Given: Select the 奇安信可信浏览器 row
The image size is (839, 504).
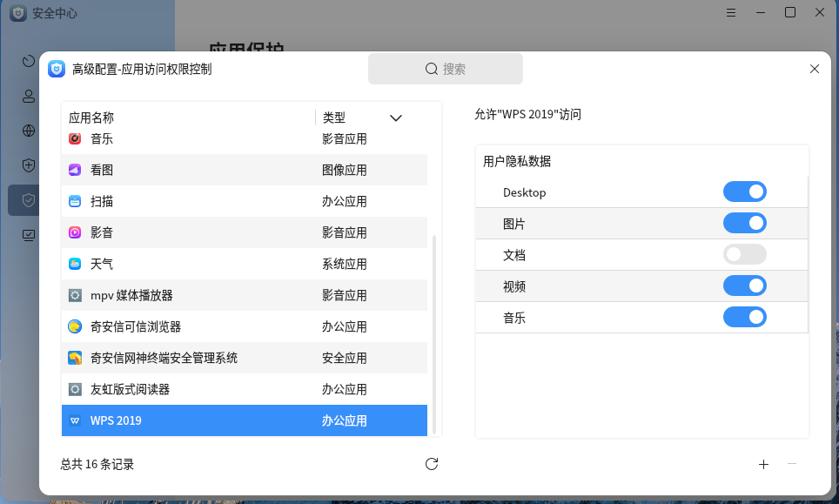Looking at the screenshot, I should (x=245, y=326).
